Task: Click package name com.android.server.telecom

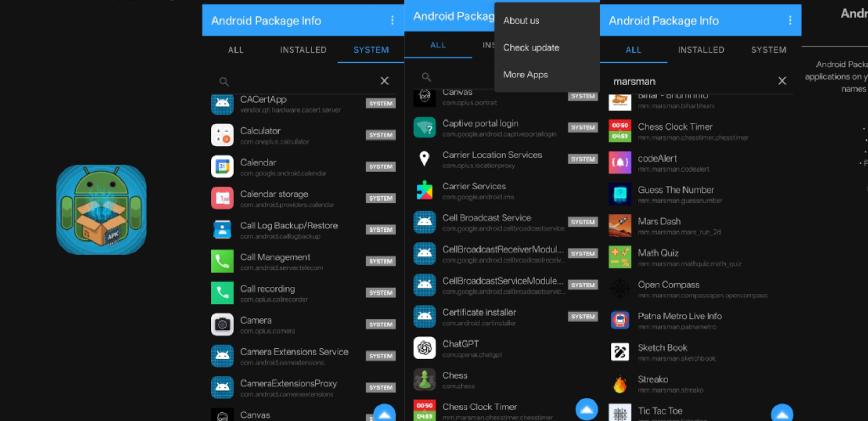Action: pyautogui.click(x=281, y=268)
